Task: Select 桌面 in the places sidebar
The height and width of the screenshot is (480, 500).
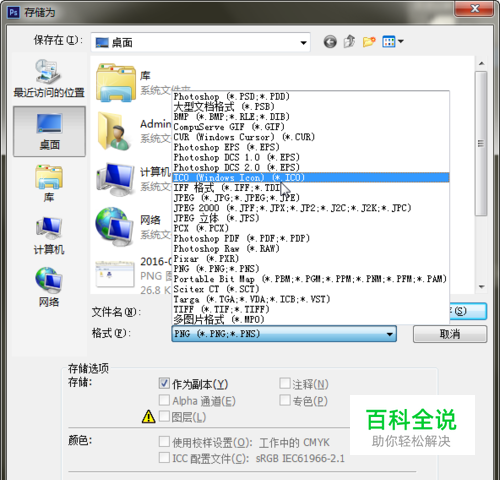Action: tap(49, 131)
